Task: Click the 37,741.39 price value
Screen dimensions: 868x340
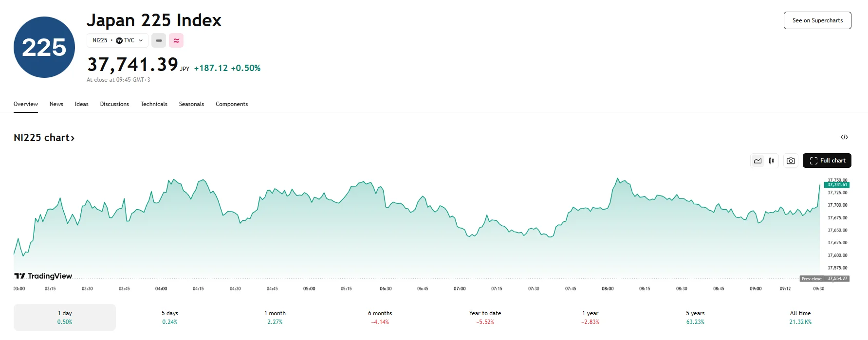Action: [x=133, y=64]
